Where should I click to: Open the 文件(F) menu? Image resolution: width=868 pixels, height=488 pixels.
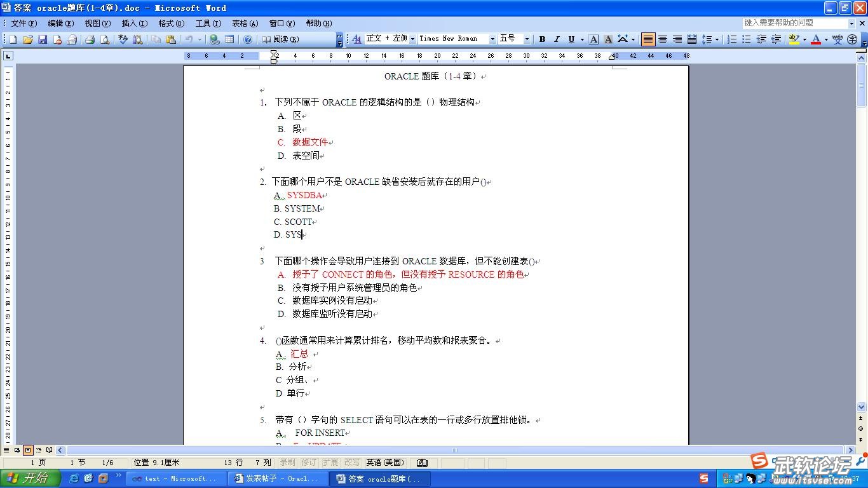click(24, 24)
